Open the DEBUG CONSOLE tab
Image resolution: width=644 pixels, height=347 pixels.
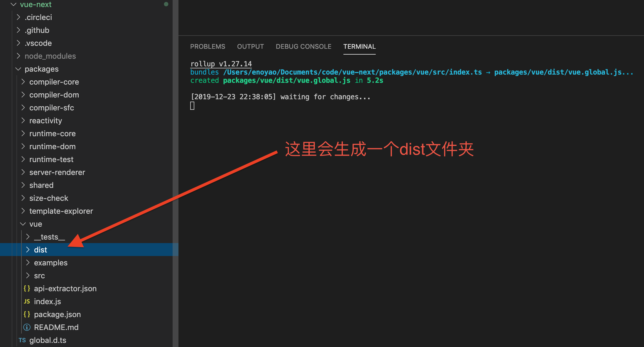[x=304, y=47]
